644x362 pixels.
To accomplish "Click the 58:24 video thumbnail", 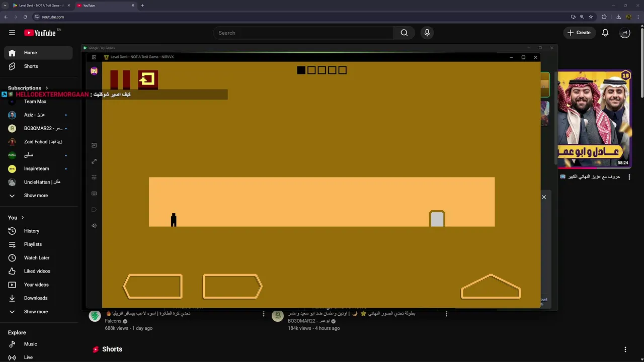I will (594, 119).
